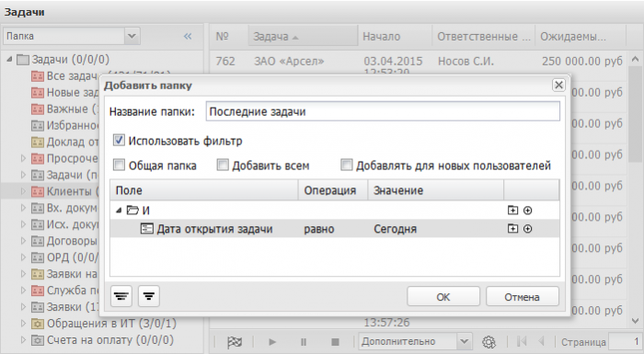Viewport: 644px width, 354px height.
Task: Go to previous page arrow icon
Action: click(x=541, y=341)
